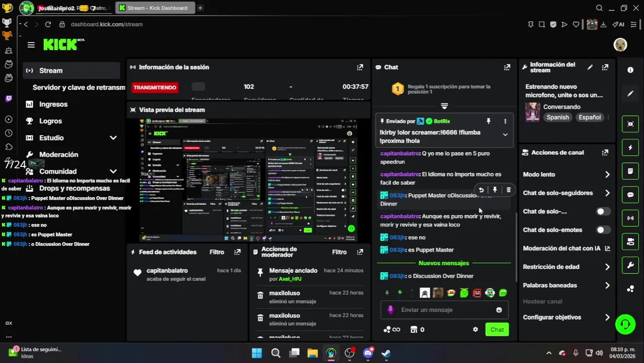Open Modo lento options
Image resolution: width=644 pixels, height=363 pixels.
click(567, 174)
